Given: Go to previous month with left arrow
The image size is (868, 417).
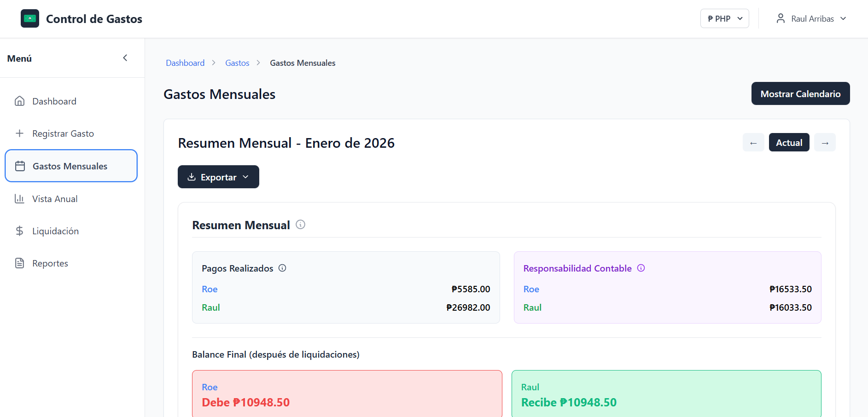Looking at the screenshot, I should [753, 143].
